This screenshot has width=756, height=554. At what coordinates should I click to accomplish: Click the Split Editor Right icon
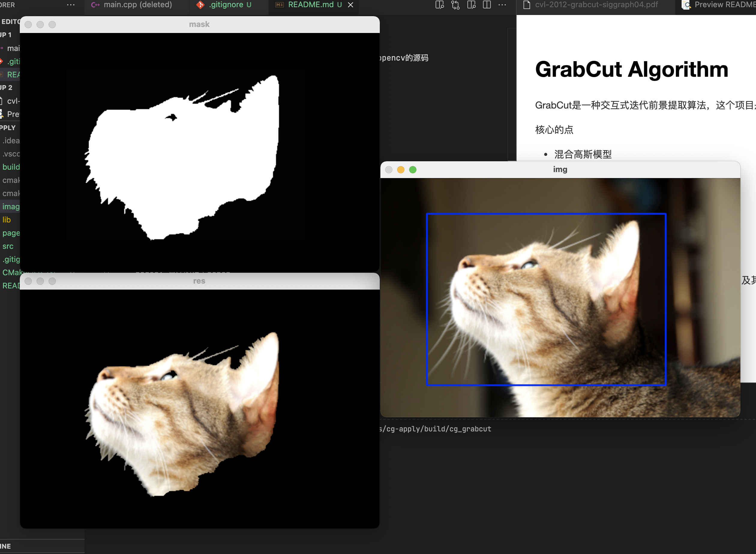click(487, 5)
